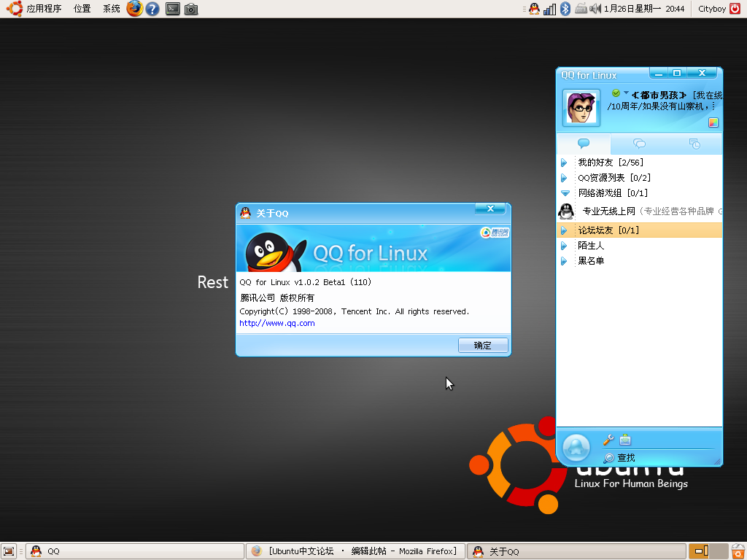Open the 应用程序 menu
The image size is (747, 560).
(x=44, y=9)
